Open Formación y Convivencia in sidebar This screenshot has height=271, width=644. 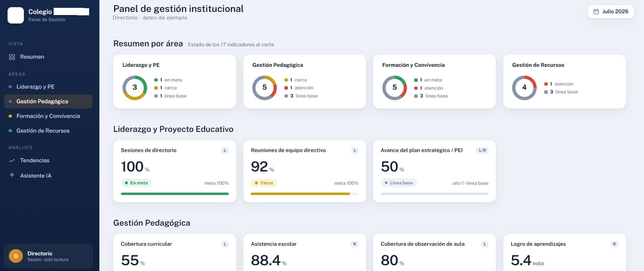pyautogui.click(x=48, y=116)
